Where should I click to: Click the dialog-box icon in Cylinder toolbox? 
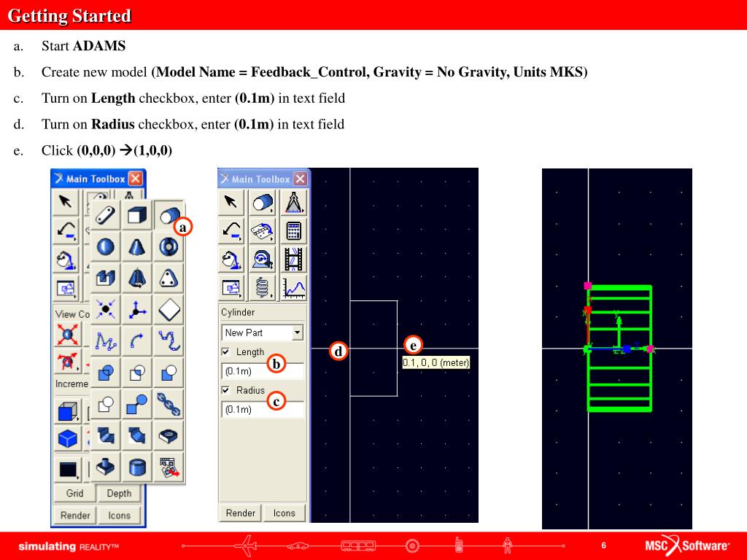click(x=231, y=287)
